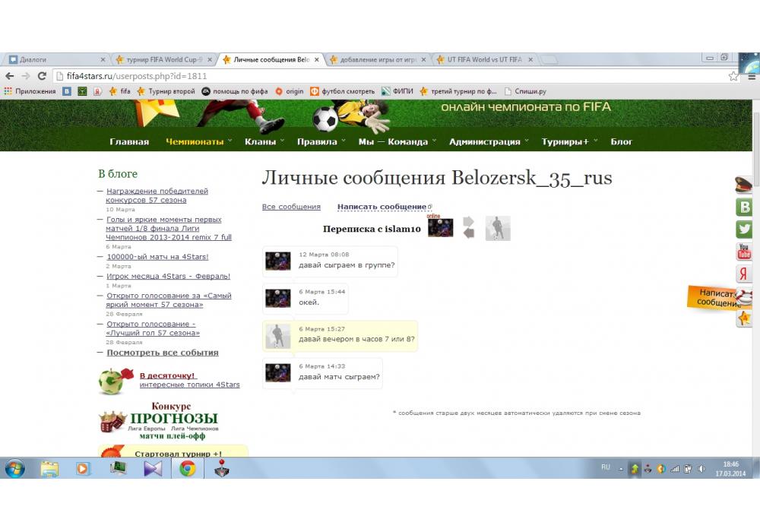Open the origin bookmark
Screen dimensions: 760x532
pos(289,91)
